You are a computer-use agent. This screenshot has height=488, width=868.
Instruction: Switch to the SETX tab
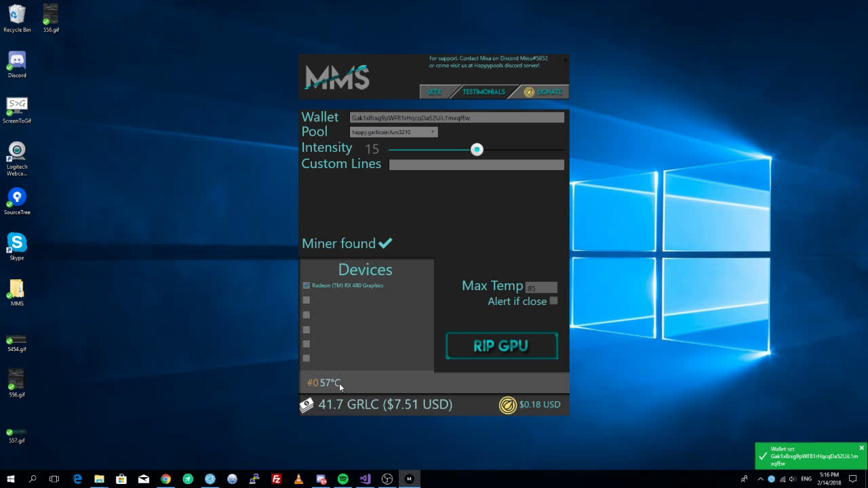click(434, 91)
